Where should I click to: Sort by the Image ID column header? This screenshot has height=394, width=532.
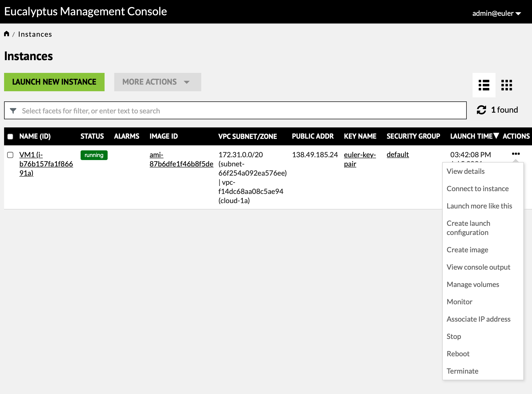pos(163,136)
